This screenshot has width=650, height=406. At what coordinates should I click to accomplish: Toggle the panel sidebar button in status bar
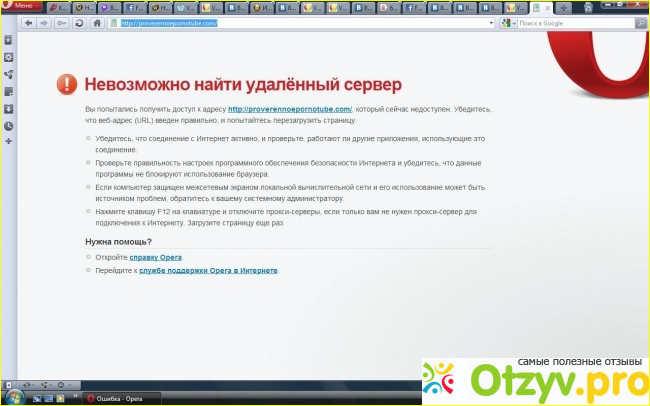coord(10,384)
